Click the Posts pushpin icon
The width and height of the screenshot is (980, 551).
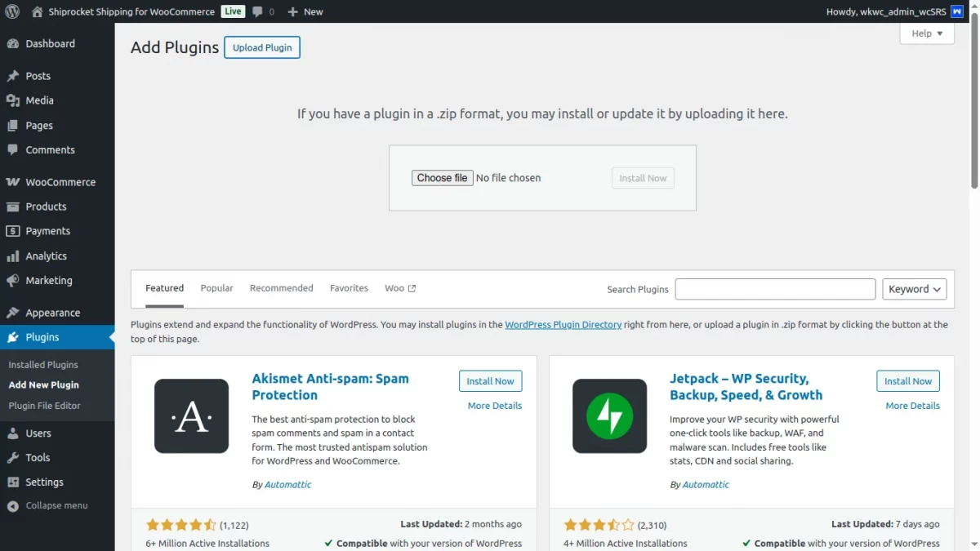pyautogui.click(x=13, y=76)
